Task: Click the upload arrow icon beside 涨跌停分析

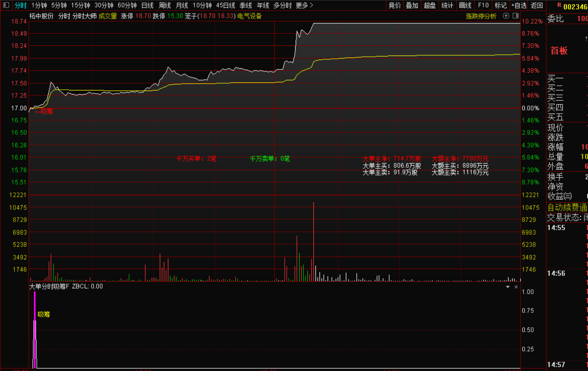Action: [x=506, y=16]
